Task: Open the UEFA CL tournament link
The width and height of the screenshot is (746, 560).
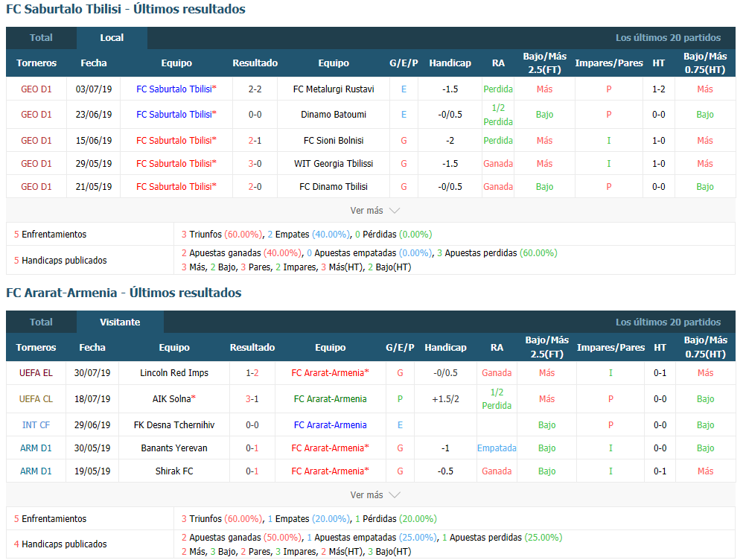Action: coord(36,398)
